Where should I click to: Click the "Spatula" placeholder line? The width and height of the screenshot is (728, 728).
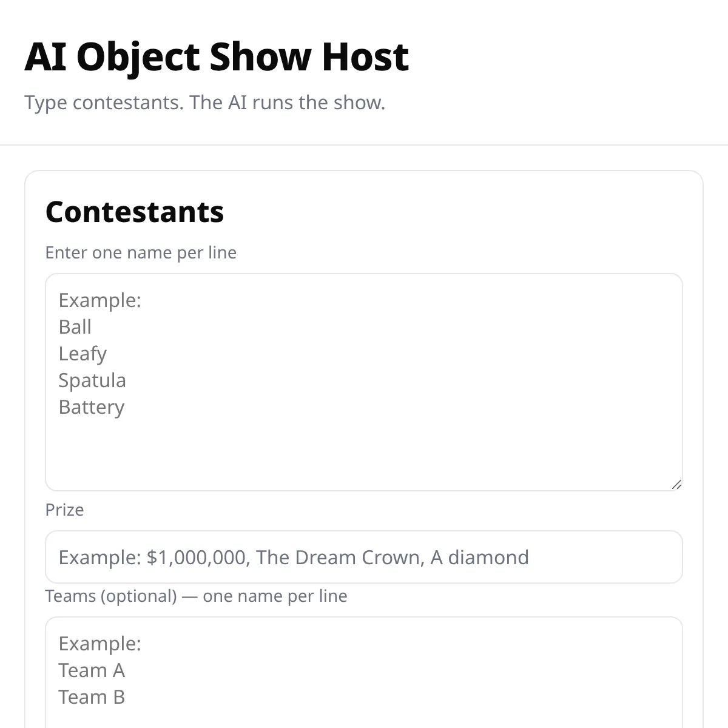[92, 380]
